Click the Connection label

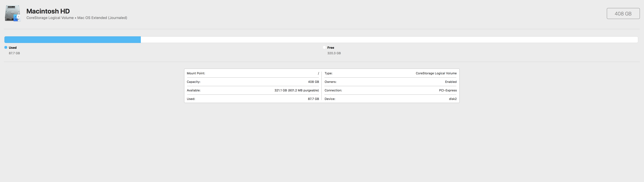click(x=333, y=90)
